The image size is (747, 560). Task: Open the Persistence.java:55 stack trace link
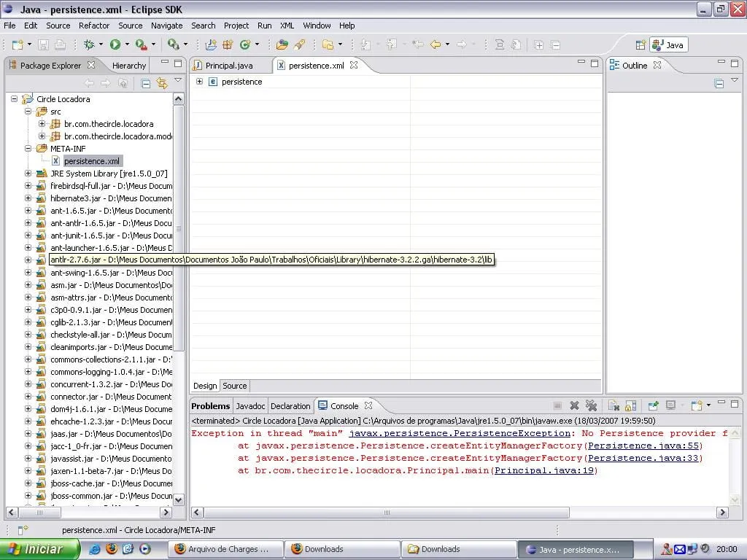point(643,446)
